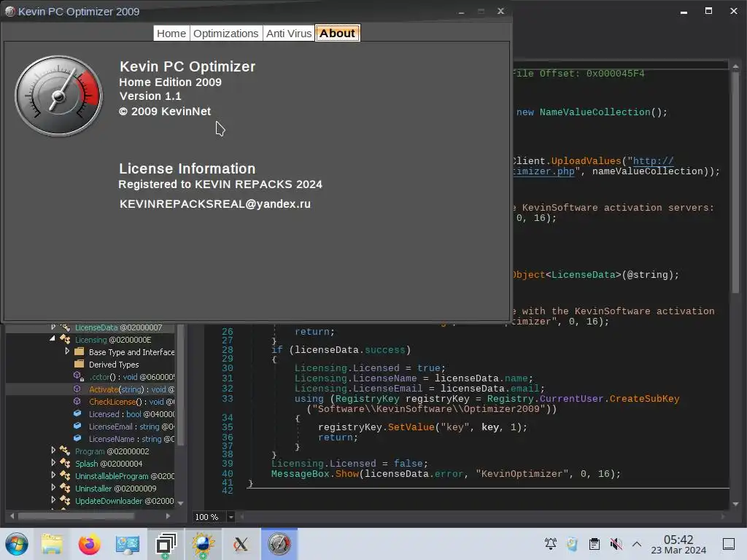Open notifications bell in system tray
The width and height of the screenshot is (747, 560).
[551, 544]
